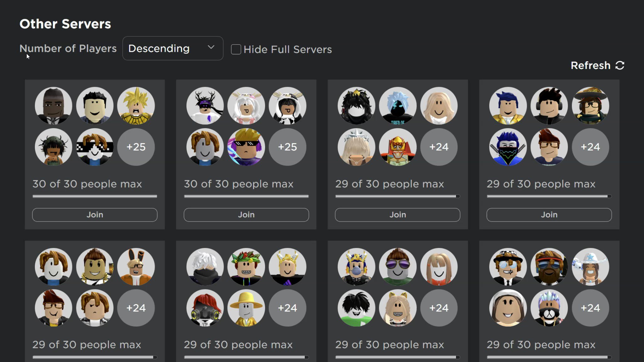Enable the Hide Full Servers checkbox
Viewport: 644px width, 362px height.
[x=236, y=49]
